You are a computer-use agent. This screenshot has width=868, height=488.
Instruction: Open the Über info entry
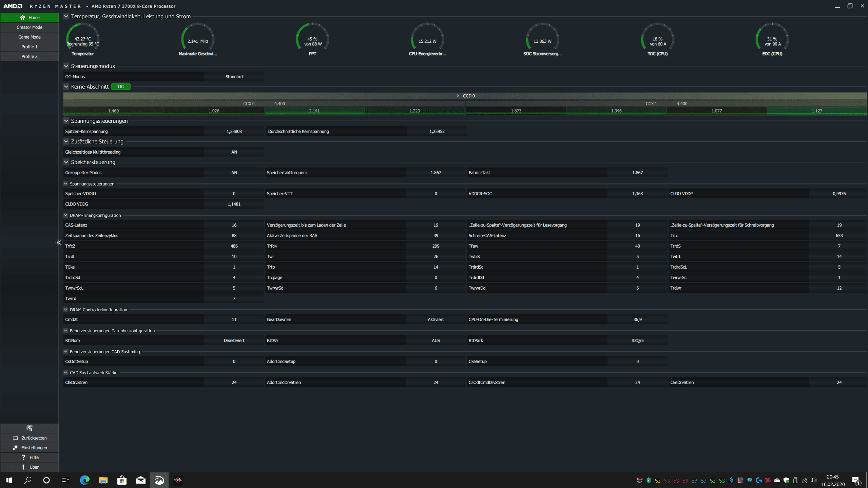pyautogui.click(x=30, y=467)
